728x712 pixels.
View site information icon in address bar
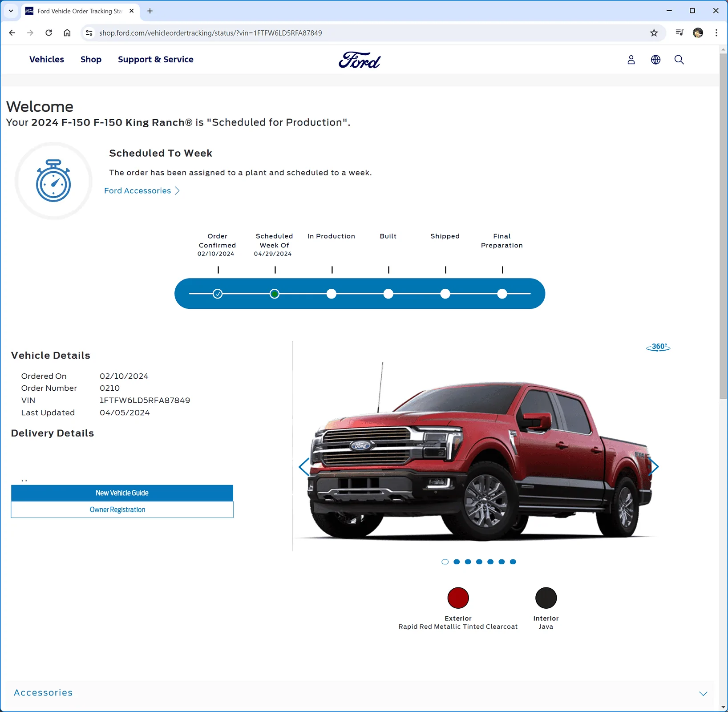point(89,33)
